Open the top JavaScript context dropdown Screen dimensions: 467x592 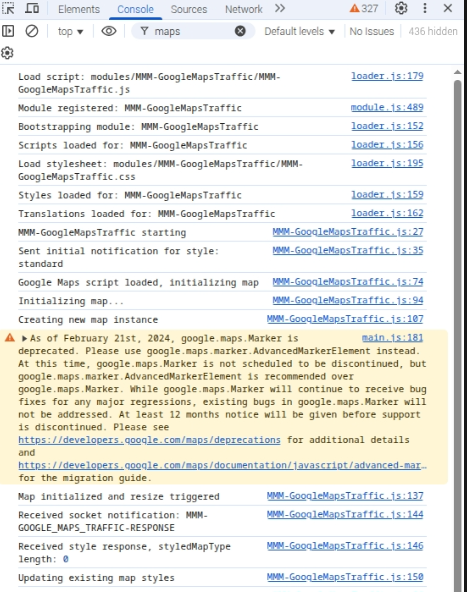pyautogui.click(x=70, y=31)
